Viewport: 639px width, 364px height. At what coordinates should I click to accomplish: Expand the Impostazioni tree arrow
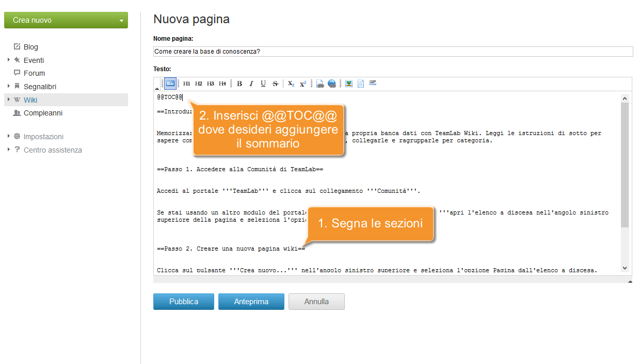click(9, 136)
